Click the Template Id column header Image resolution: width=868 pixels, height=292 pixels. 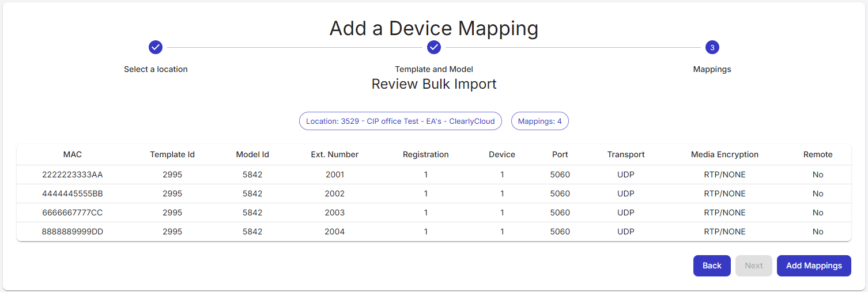172,154
